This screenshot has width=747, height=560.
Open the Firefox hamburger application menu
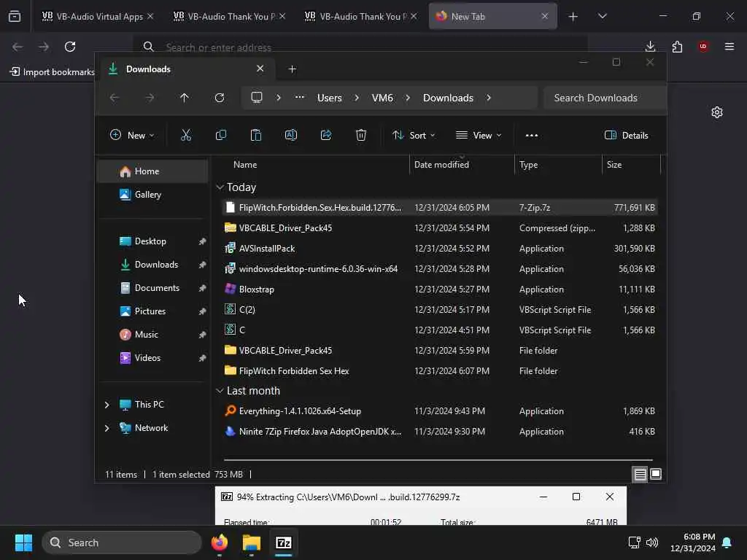click(x=729, y=47)
